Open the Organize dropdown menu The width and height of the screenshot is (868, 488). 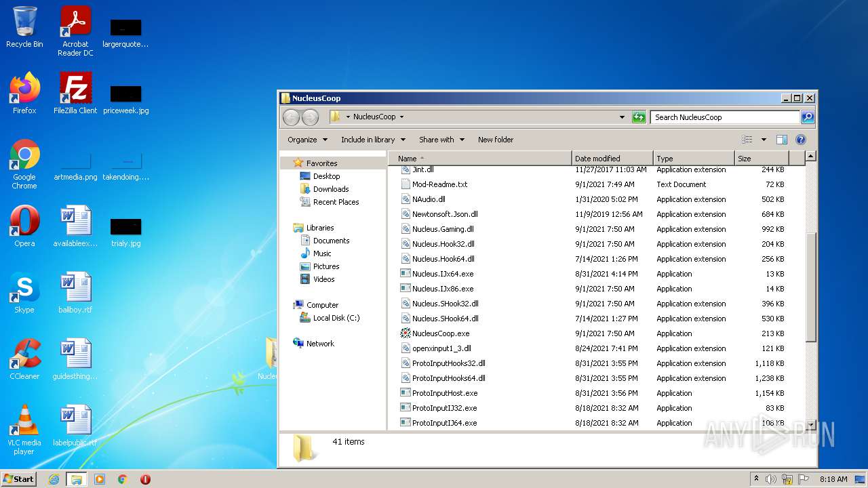(x=307, y=140)
